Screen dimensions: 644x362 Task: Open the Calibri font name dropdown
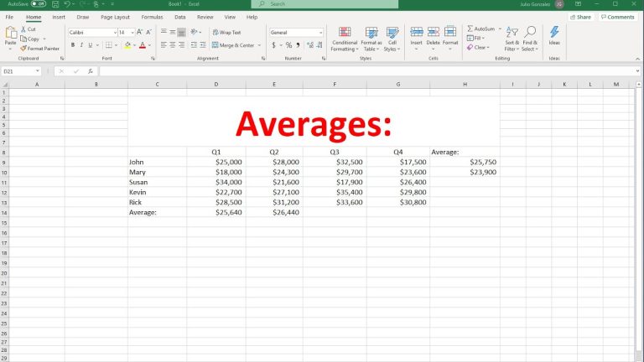[x=113, y=32]
